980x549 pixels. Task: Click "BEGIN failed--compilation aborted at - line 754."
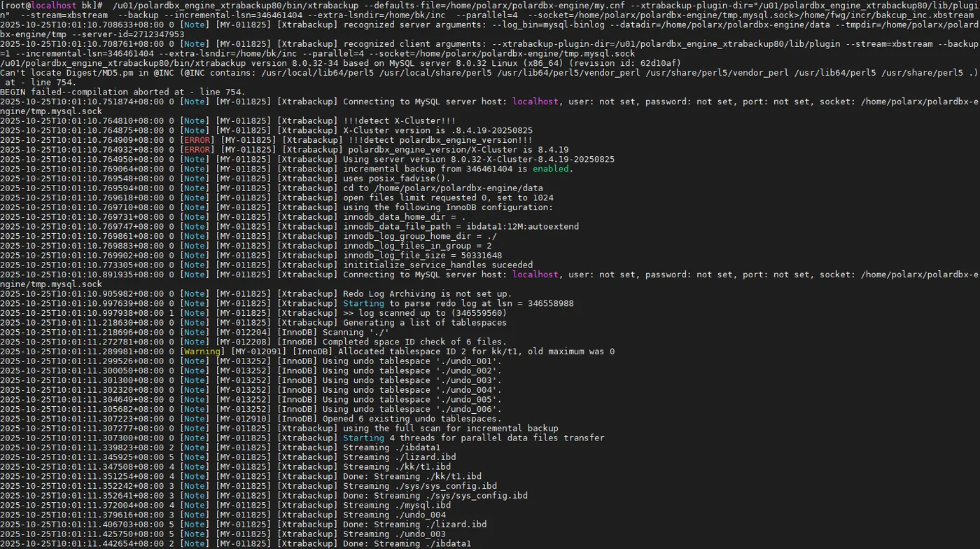[x=122, y=92]
